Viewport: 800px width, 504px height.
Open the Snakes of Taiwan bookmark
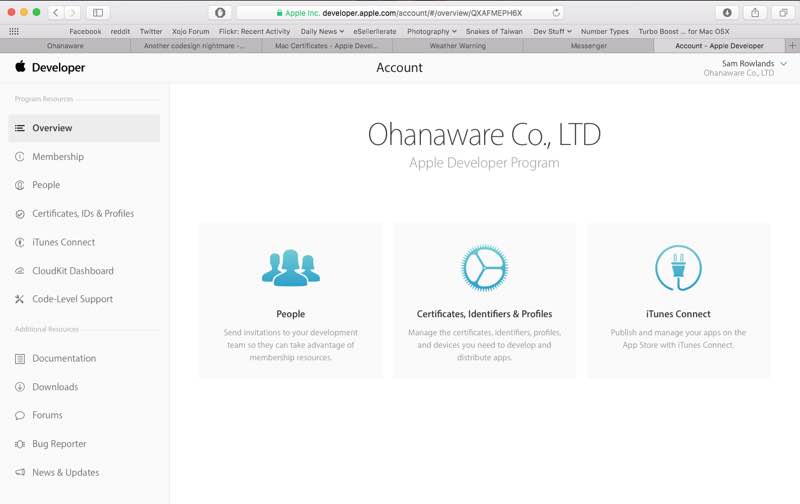494,31
